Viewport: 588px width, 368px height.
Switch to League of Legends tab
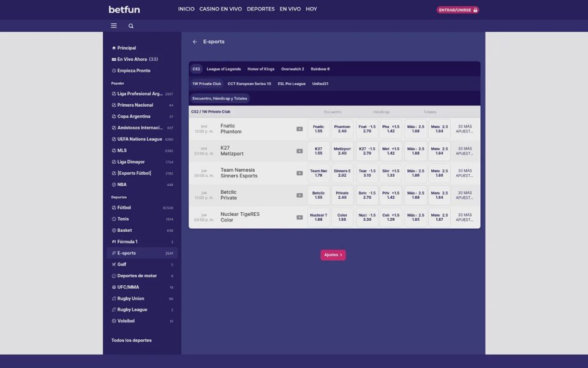pyautogui.click(x=224, y=69)
